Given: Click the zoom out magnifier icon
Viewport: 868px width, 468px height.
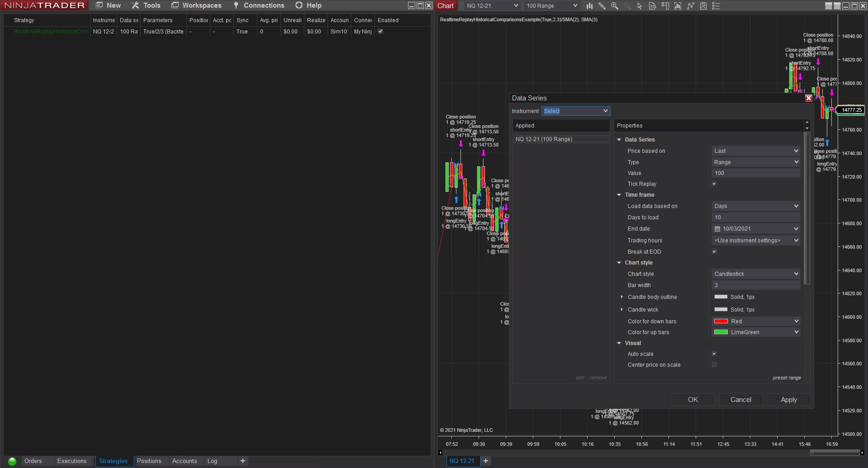Looking at the screenshot, I should (x=627, y=6).
